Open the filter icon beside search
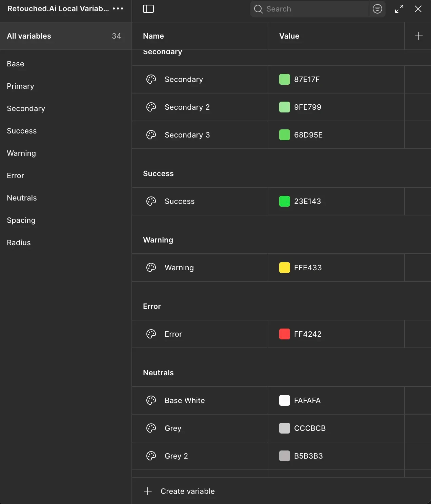 point(377,9)
